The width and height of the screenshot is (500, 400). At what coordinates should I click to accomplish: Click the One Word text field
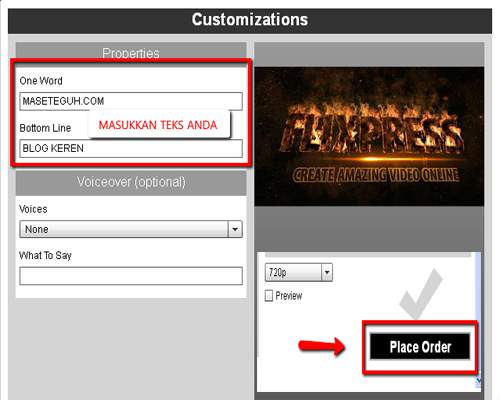coord(131,101)
